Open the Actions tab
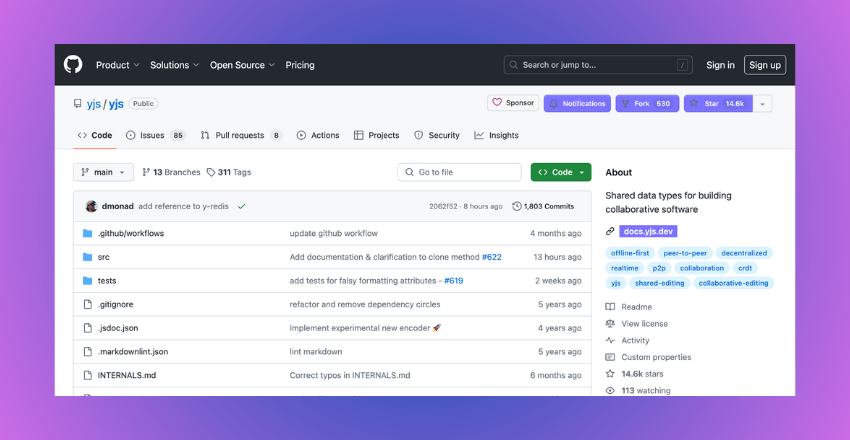The height and width of the screenshot is (440, 850). [x=318, y=135]
